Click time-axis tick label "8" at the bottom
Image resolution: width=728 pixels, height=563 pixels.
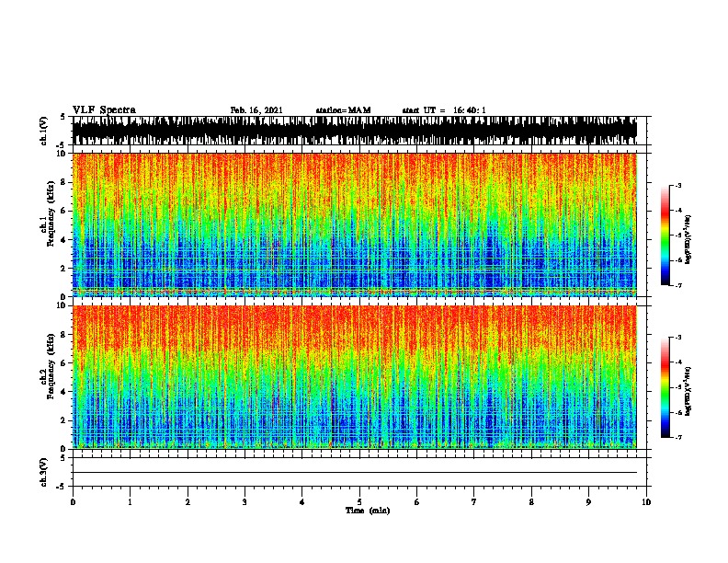531,502
